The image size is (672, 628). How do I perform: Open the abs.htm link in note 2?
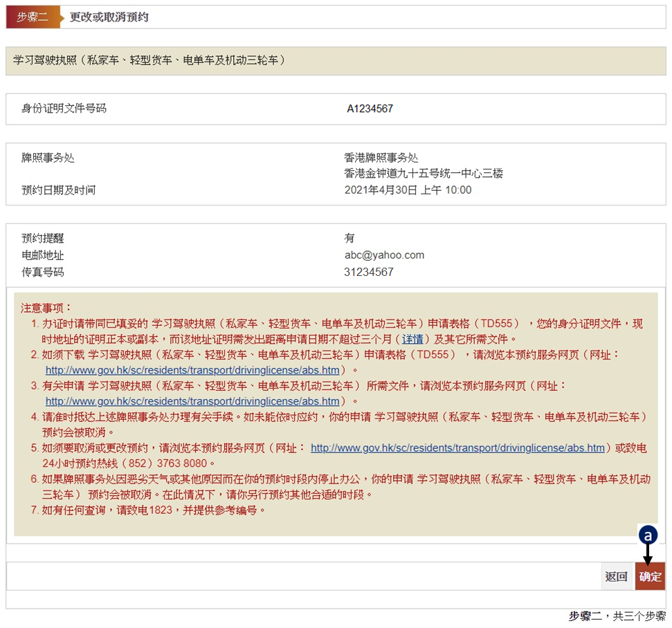pyautogui.click(x=192, y=370)
